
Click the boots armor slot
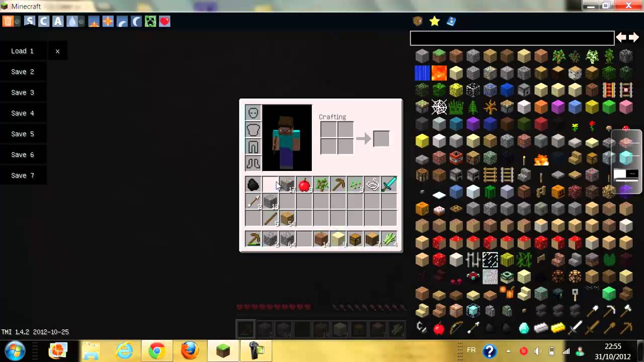click(253, 163)
